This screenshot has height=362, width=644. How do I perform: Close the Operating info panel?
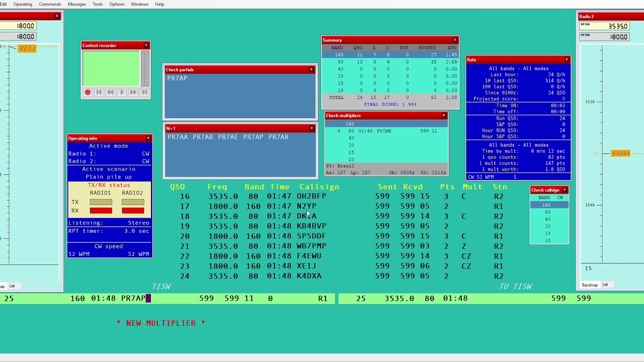(x=148, y=138)
